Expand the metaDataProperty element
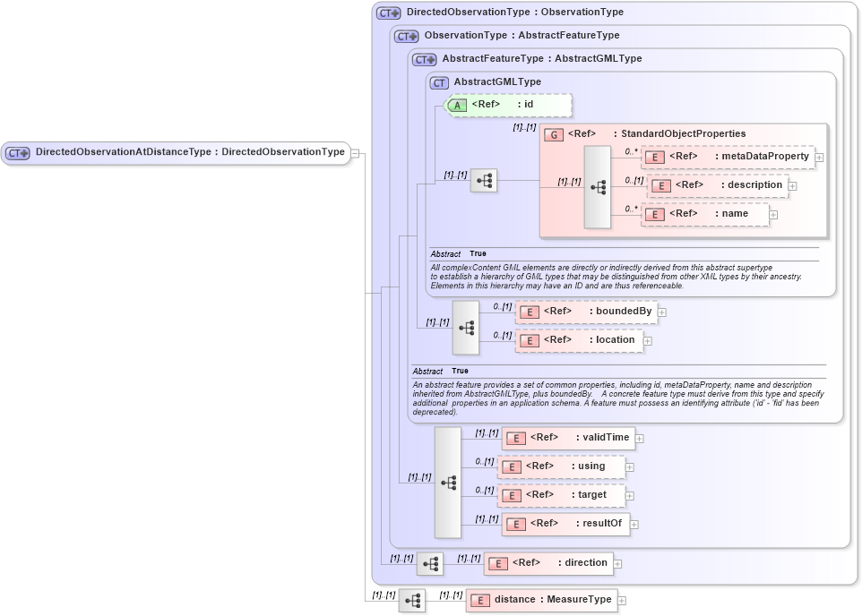 (818, 157)
